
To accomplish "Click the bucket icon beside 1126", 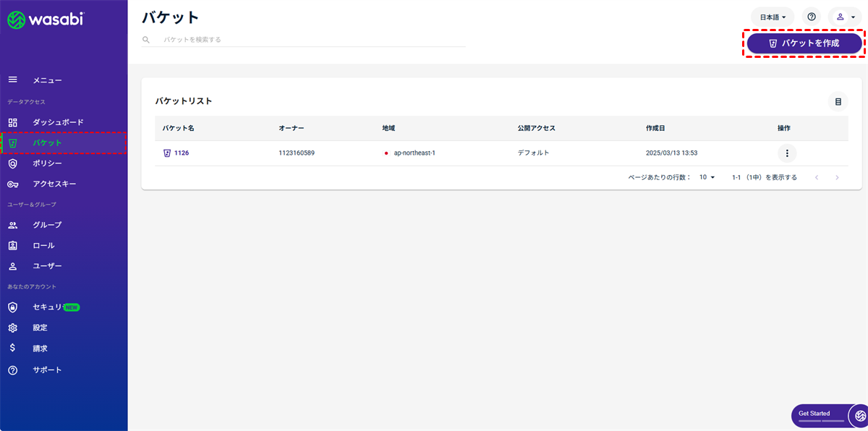I will [x=167, y=153].
